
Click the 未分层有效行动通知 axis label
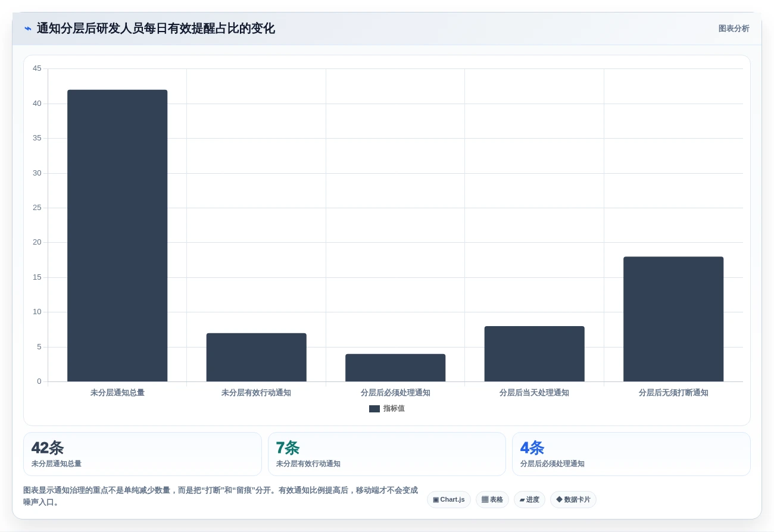pyautogui.click(x=256, y=393)
